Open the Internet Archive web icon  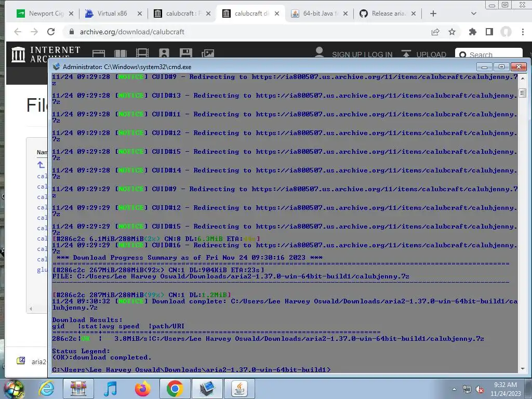point(98,54)
